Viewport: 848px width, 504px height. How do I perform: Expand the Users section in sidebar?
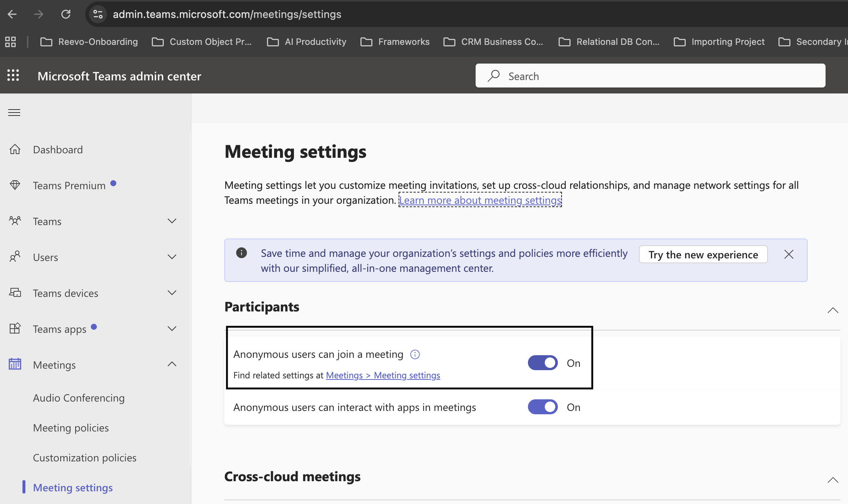point(172,257)
